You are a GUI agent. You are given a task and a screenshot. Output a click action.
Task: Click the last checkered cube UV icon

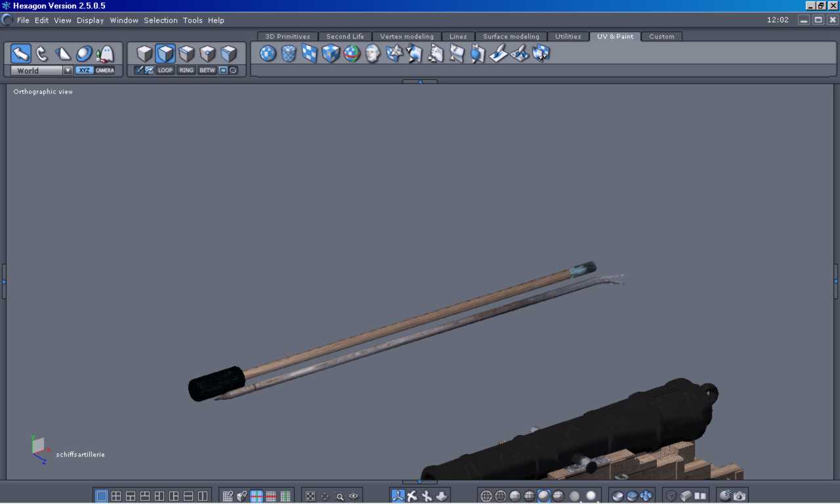tap(541, 53)
